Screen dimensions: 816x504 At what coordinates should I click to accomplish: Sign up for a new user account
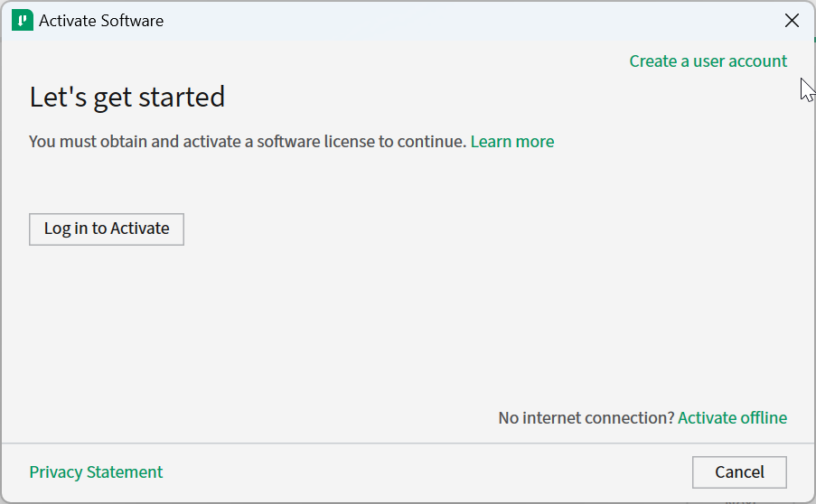click(x=708, y=61)
